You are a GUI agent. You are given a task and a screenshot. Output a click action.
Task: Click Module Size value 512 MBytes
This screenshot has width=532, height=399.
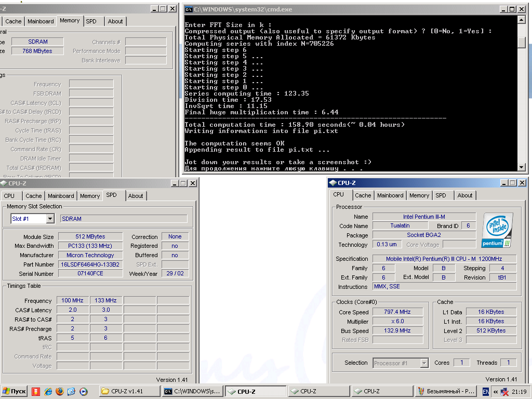point(90,236)
